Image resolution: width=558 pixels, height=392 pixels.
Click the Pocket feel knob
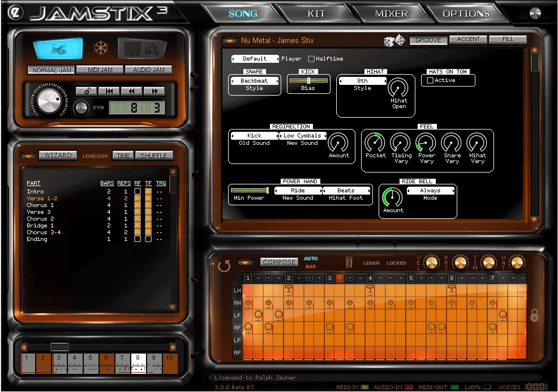pos(375,143)
